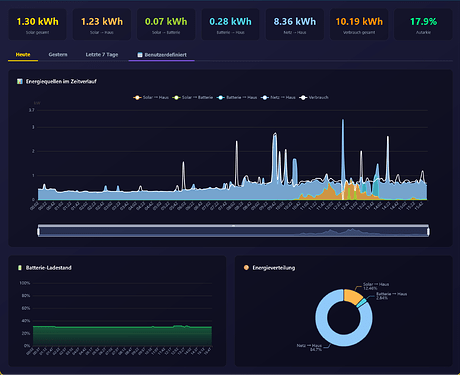Image resolution: width=460 pixels, height=375 pixels.
Task: Hide the Batterie → Haus legend series
Action: point(237,97)
